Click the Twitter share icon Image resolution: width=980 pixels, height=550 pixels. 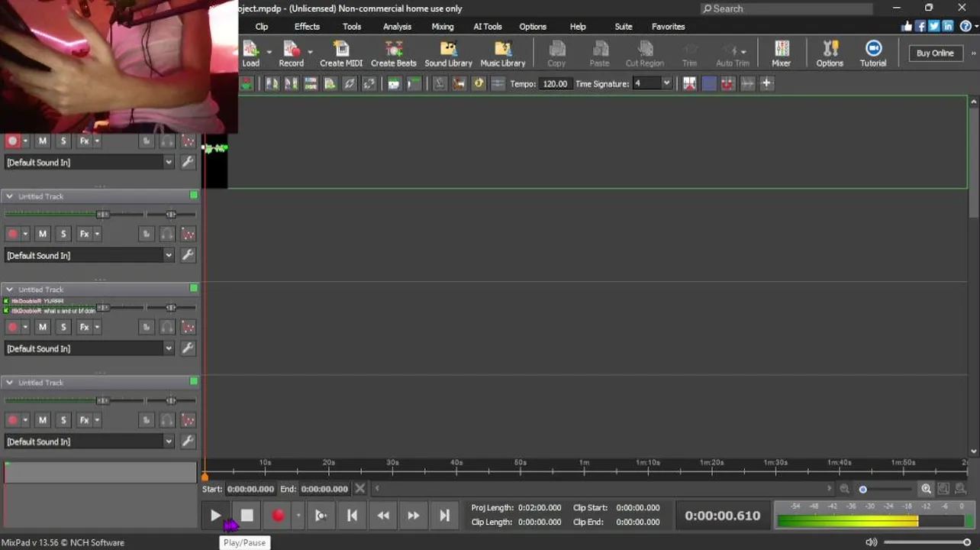coord(934,26)
